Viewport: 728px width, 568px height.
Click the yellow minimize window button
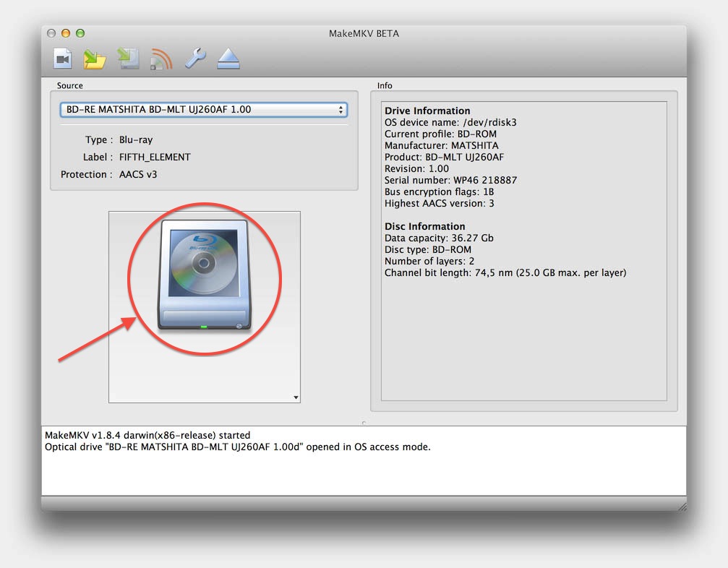click(66, 33)
